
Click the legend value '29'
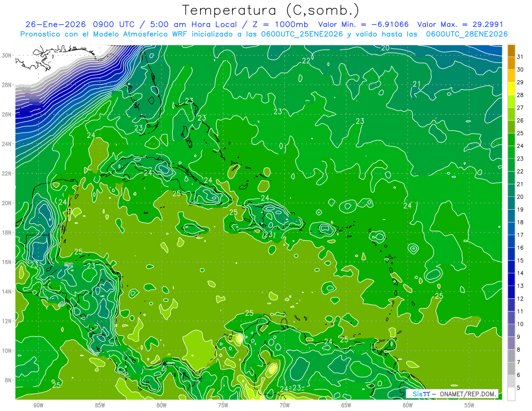520,82
